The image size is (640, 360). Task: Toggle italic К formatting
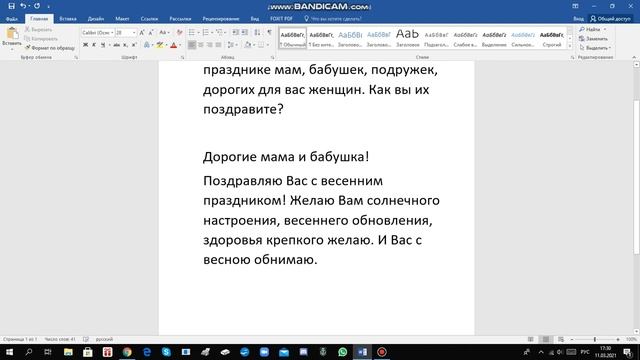click(94, 45)
